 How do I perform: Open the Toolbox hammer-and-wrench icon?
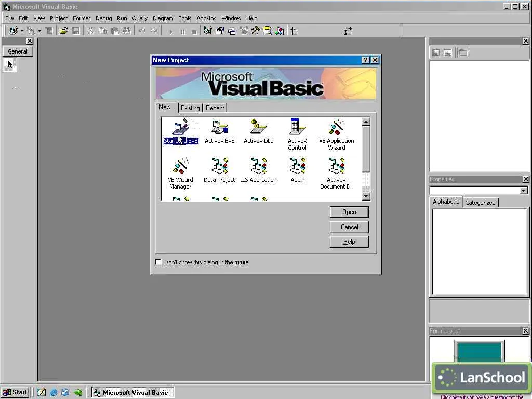pos(256,31)
